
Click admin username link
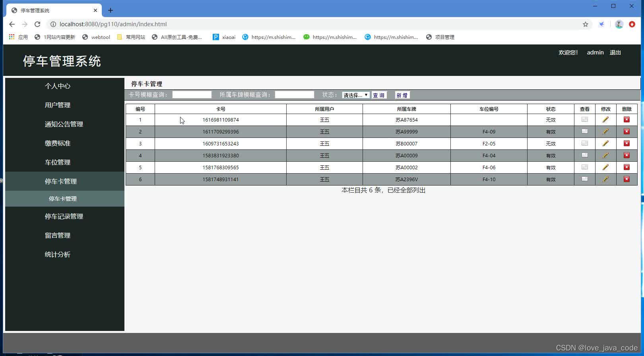pos(595,52)
